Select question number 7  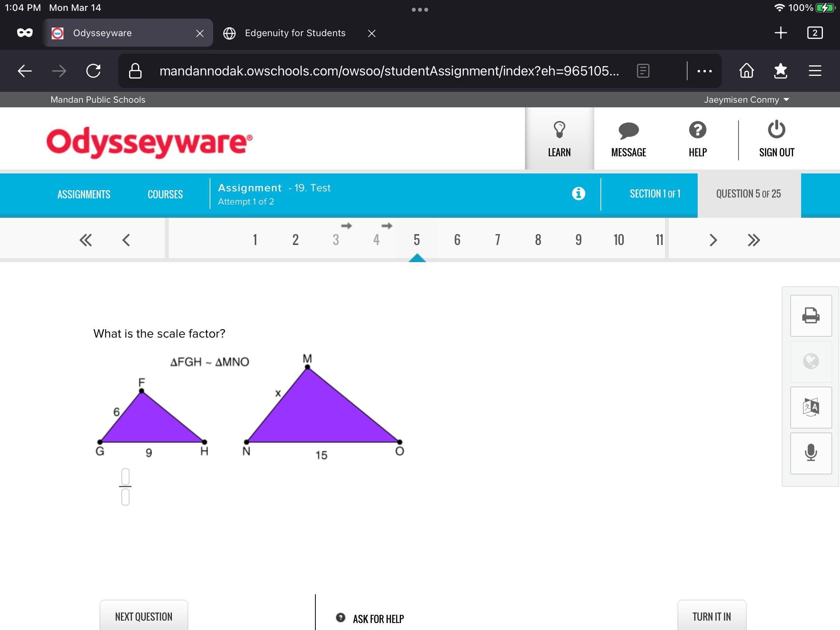pyautogui.click(x=497, y=240)
